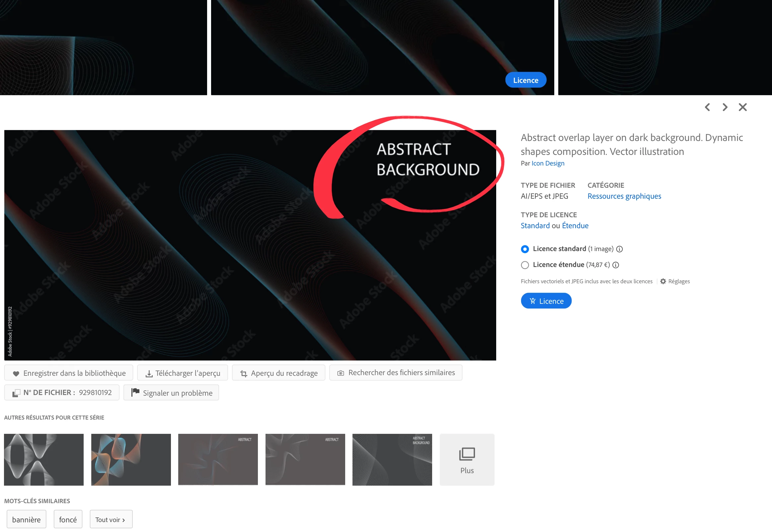Copy the file number with the copy icon
This screenshot has height=532, width=772.
16,393
